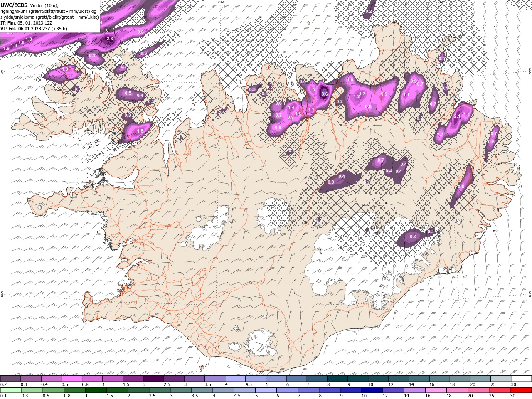Screen dimensions: 532x399
Task: Select the bottom-row legend swatch between 10 and 12
Action: pyautogui.click(x=372, y=390)
